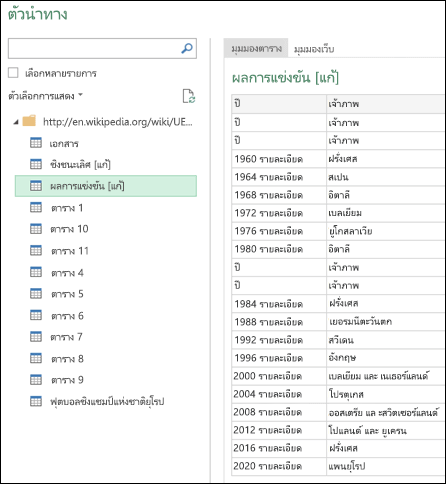Click the สวีเดน host cell
Viewport: 446px width, 484px height.
386,340
